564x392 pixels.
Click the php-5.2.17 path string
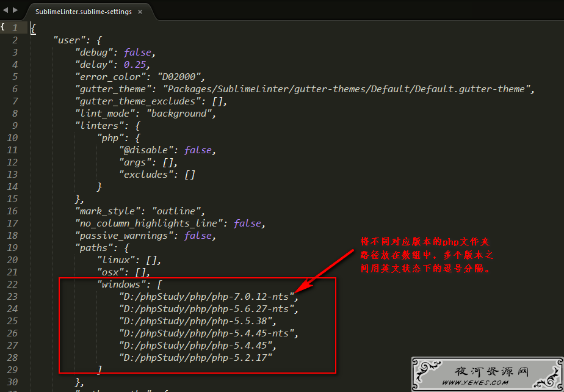click(x=196, y=358)
